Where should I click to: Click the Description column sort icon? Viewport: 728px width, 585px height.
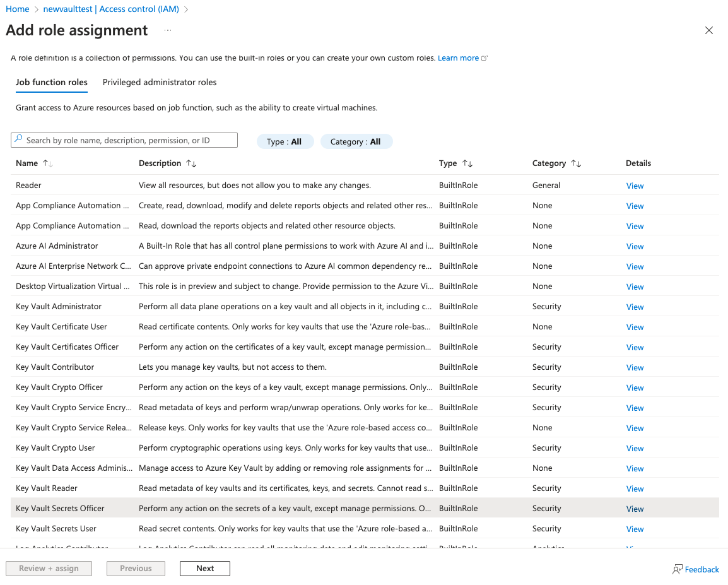[191, 163]
